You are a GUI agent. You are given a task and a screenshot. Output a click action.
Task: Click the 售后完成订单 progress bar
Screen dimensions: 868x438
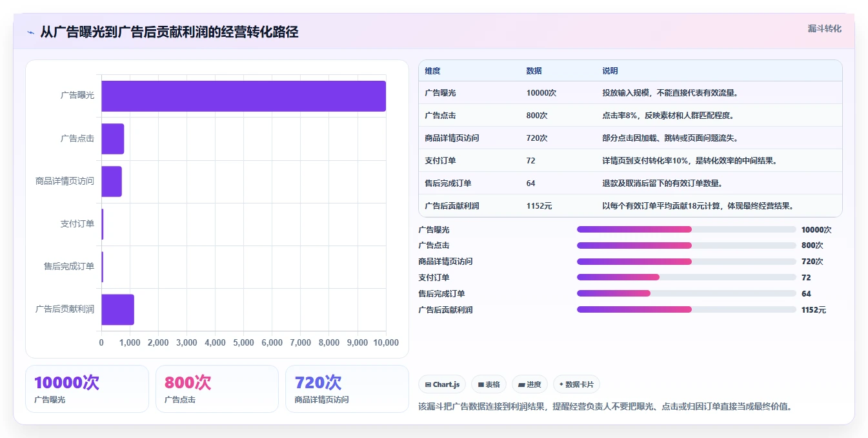coord(687,293)
